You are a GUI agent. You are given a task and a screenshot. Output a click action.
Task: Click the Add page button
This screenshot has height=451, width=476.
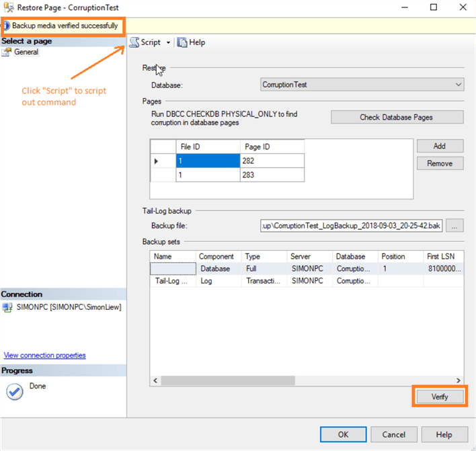click(x=440, y=146)
